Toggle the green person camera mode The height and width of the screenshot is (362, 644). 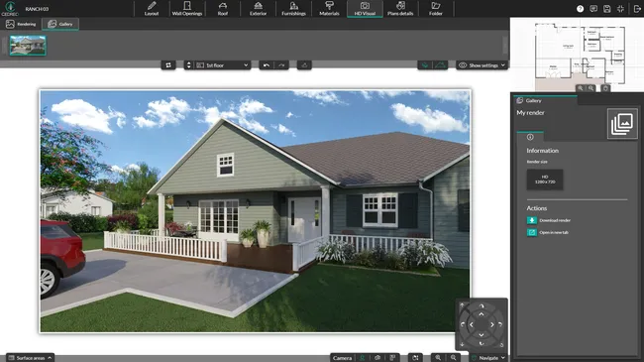point(363,358)
